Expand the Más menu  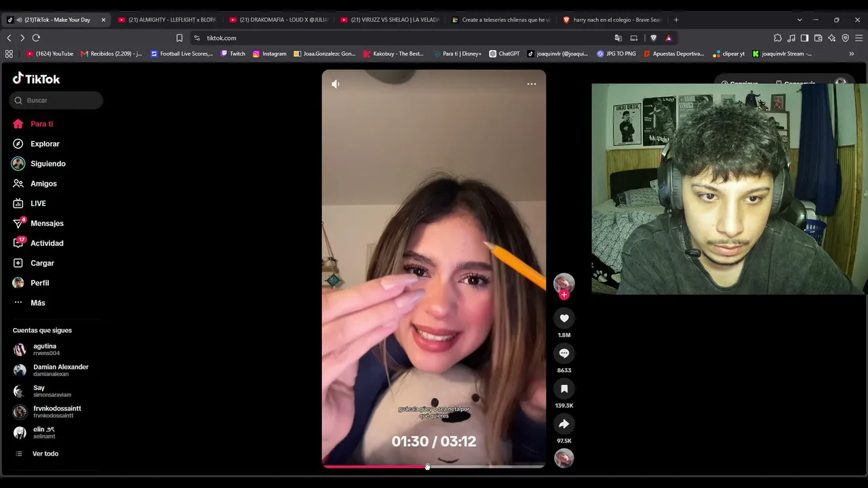tap(29, 303)
